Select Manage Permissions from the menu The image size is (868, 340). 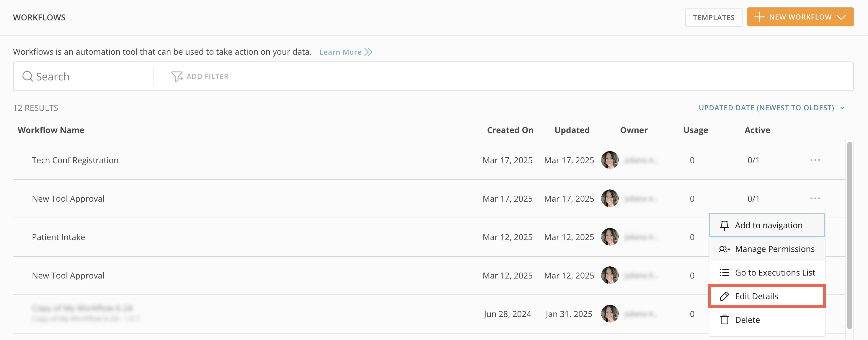[774, 249]
